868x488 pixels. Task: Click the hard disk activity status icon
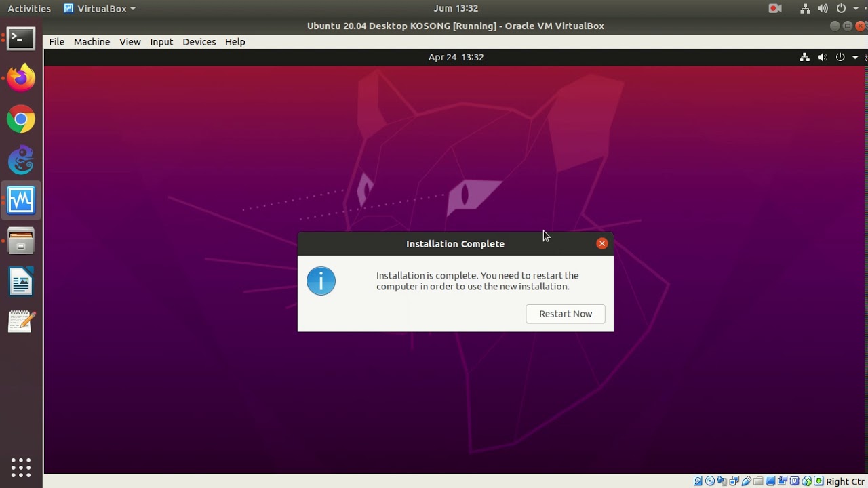[x=698, y=481]
